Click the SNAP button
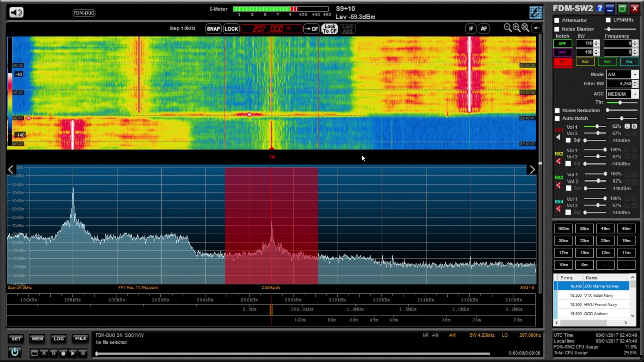This screenshot has width=644, height=362. (x=213, y=29)
